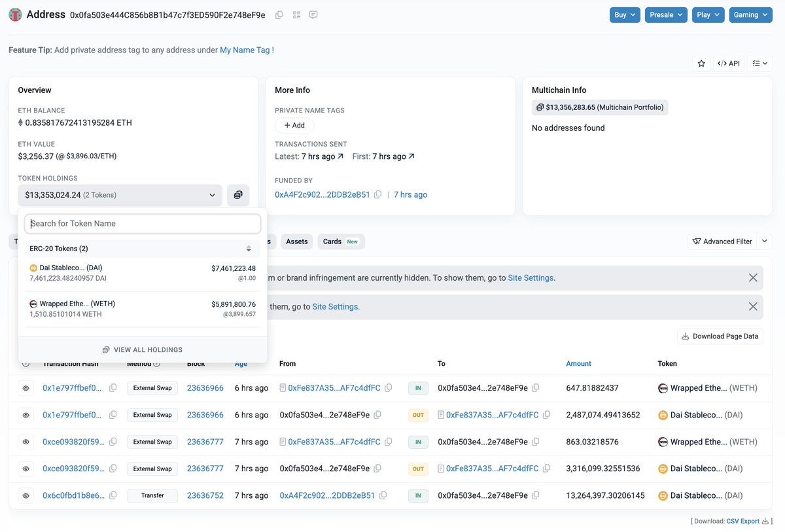Dismiss the first hidden tokens notice

753,277
